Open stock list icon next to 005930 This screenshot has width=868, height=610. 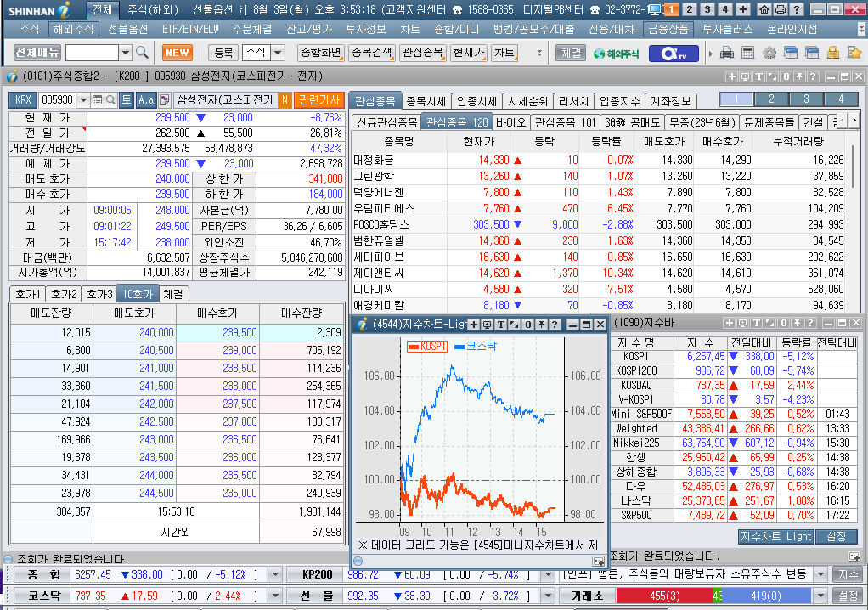point(97,100)
